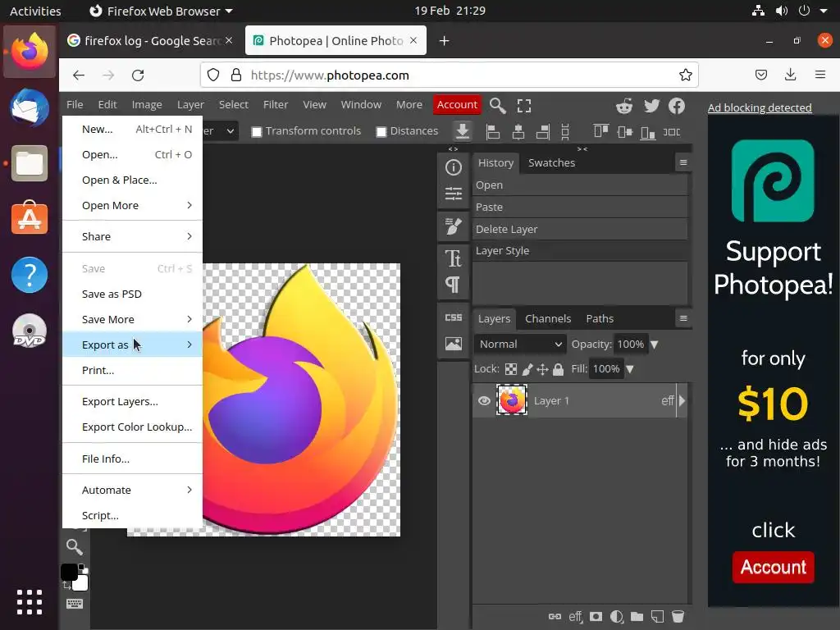Add layer effects using bottom eff icon
Viewport: 840px width, 630px height.
click(x=575, y=617)
